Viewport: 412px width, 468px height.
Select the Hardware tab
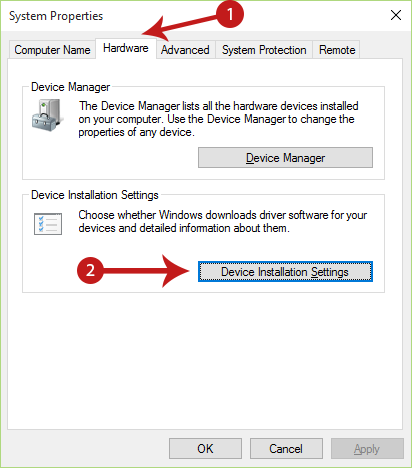pyautogui.click(x=126, y=48)
